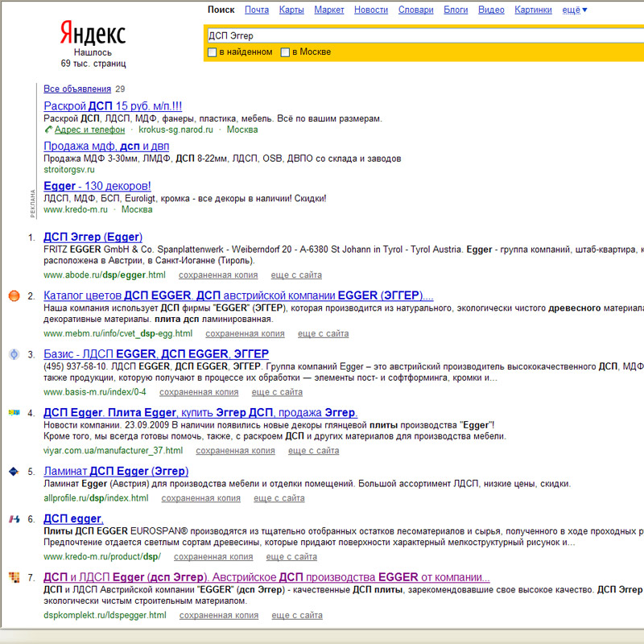Open the Почта tab
This screenshot has height=644, width=644.
click(257, 10)
